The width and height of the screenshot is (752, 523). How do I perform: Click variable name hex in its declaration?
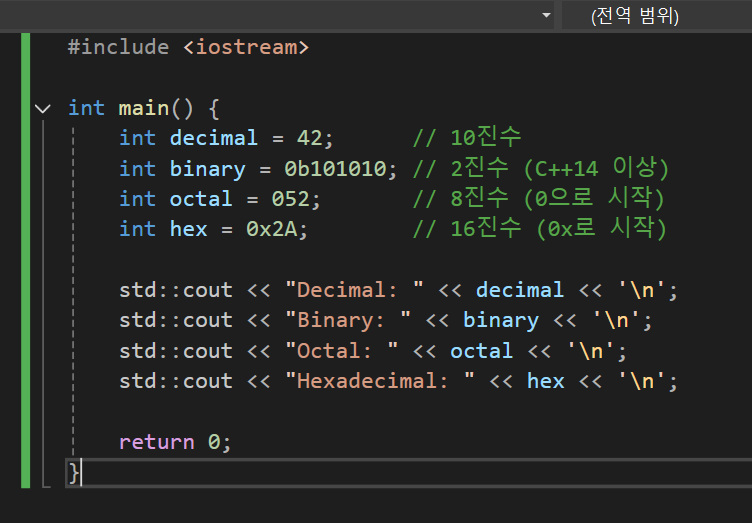(x=188, y=229)
